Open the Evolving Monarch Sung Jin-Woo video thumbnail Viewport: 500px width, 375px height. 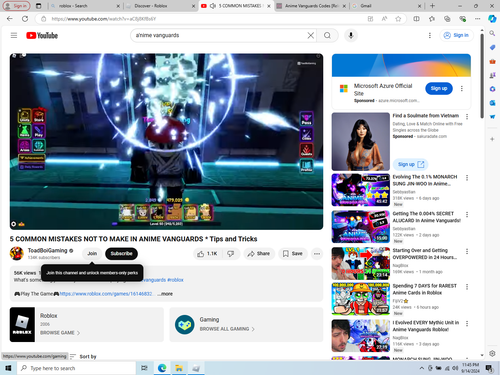pos(361,190)
